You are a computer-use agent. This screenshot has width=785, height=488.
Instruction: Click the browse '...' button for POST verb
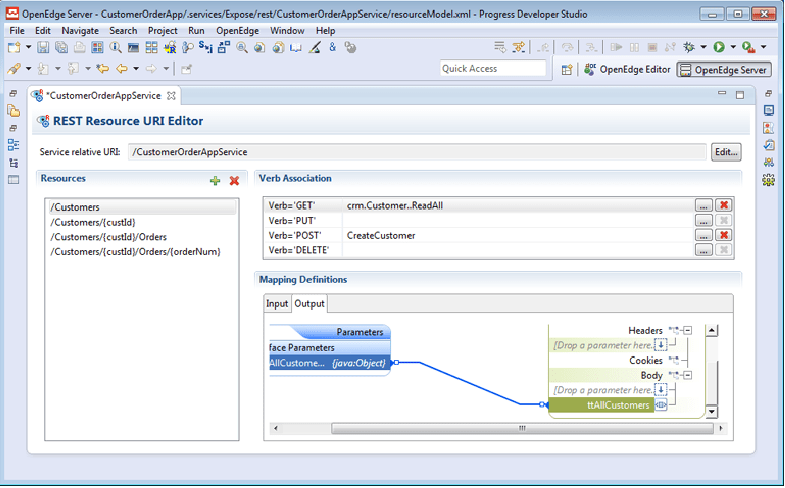703,235
